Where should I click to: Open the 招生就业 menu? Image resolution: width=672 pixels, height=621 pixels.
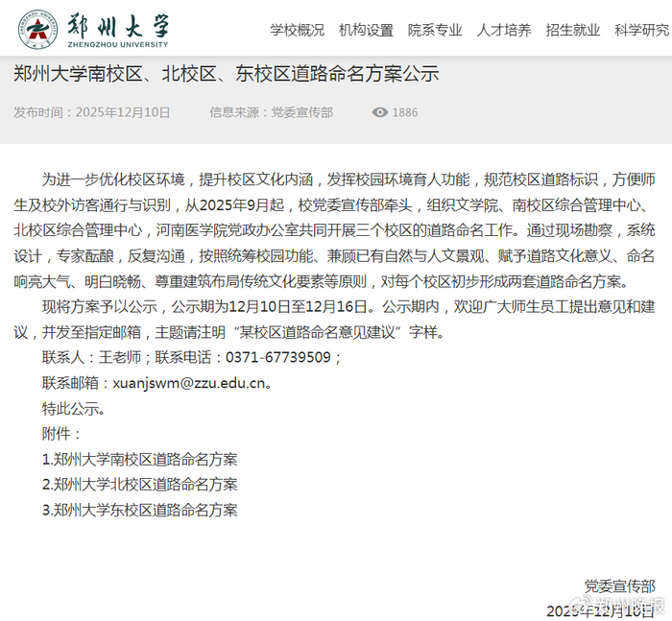click(x=573, y=30)
